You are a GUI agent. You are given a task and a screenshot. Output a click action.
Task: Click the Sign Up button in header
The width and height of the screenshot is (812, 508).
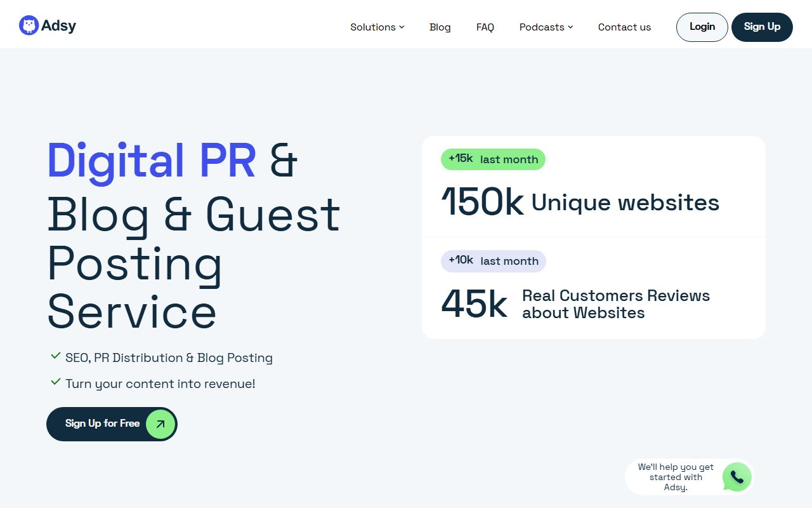(x=762, y=27)
